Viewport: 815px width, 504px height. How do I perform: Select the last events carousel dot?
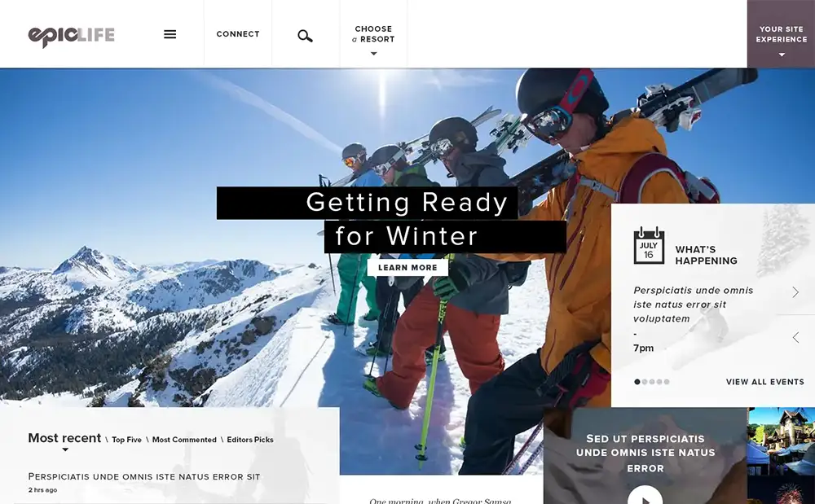pyautogui.click(x=667, y=382)
